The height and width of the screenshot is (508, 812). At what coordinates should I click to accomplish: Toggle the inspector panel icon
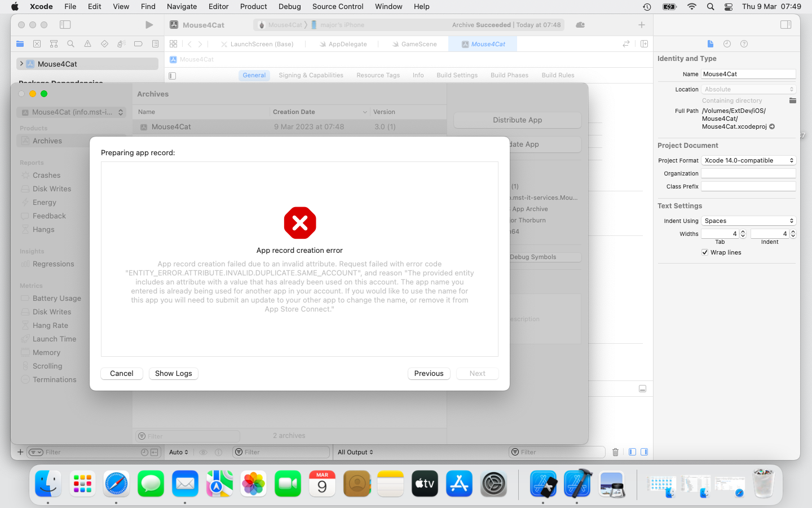pyautogui.click(x=785, y=25)
